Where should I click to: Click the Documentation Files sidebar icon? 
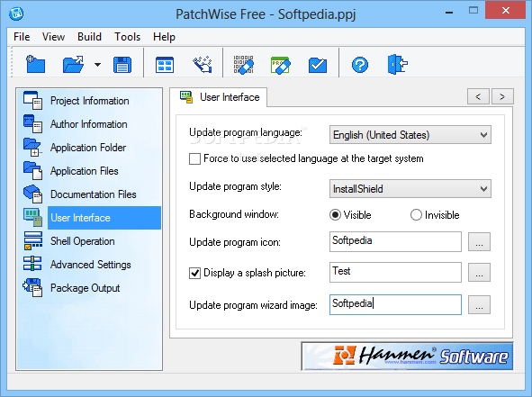pos(32,194)
